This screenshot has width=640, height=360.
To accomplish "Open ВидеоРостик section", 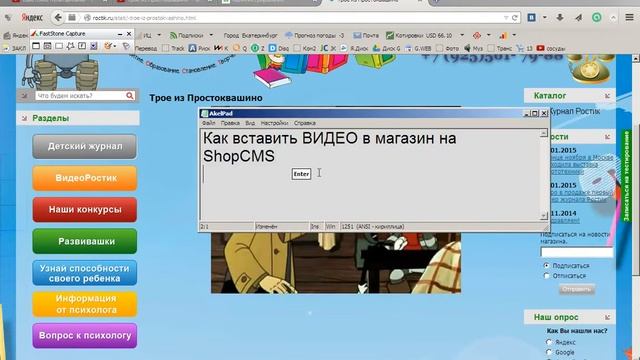I will (84, 178).
